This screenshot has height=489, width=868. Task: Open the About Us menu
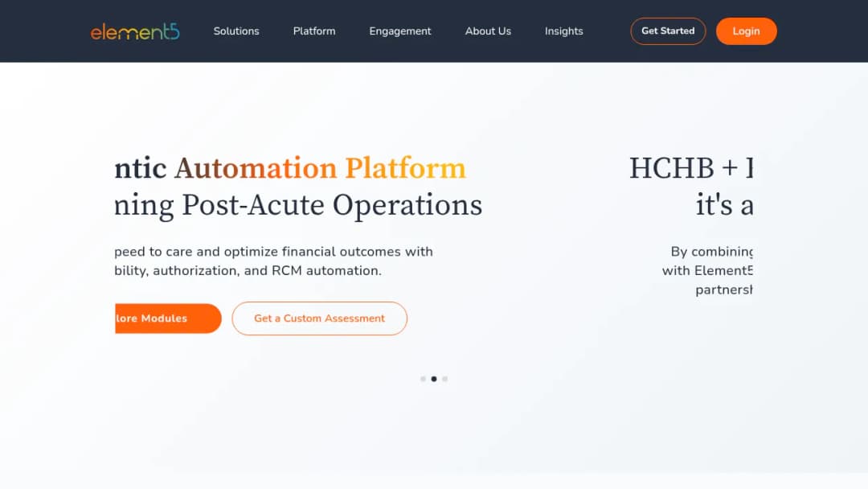pos(488,31)
